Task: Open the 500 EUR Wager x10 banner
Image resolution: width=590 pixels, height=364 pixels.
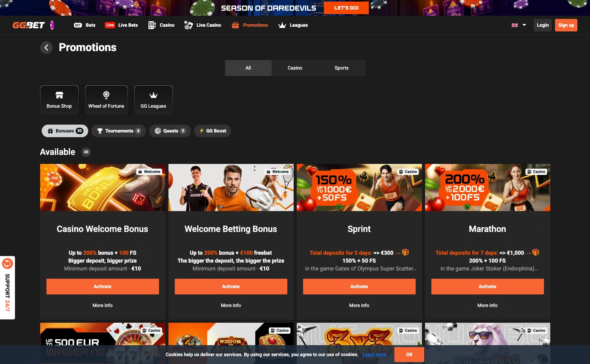Action: pyautogui.click(x=103, y=343)
